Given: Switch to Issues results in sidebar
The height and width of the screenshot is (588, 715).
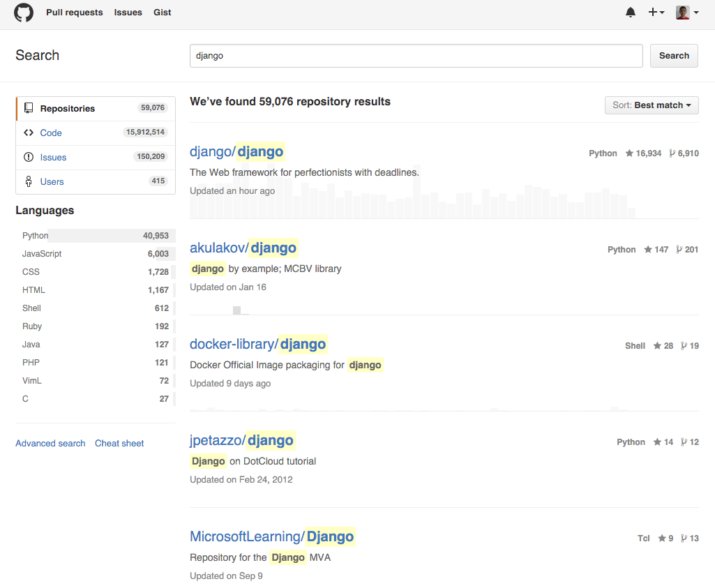Looking at the screenshot, I should pos(96,157).
